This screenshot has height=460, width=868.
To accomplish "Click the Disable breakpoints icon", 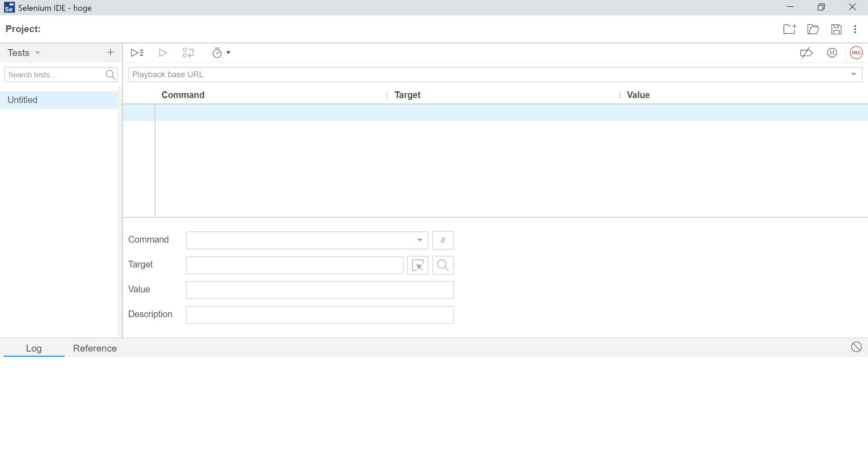I will 807,53.
